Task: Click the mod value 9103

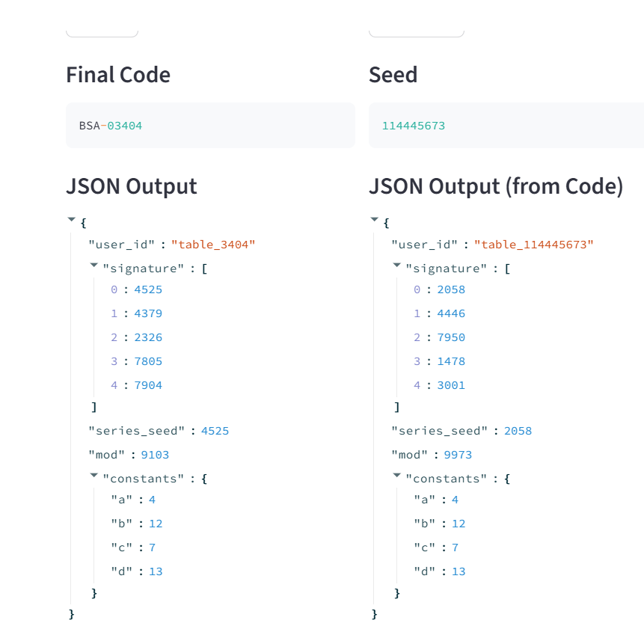Action: (155, 455)
